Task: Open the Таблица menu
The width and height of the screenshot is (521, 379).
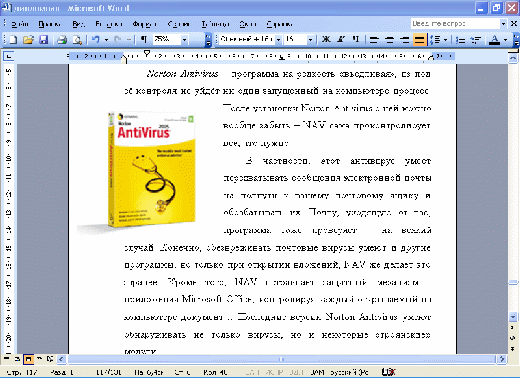Action: [215, 24]
